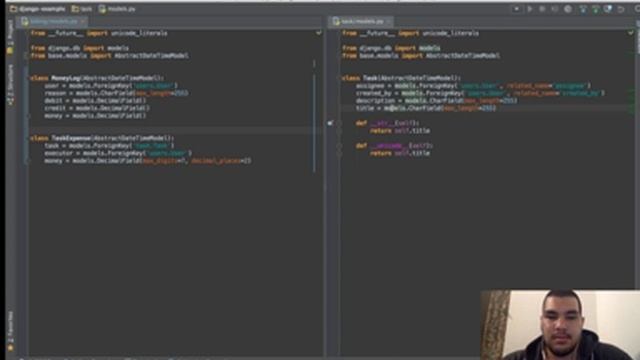Click the green inspection checkmark in right editor
This screenshot has width=640, height=360.
pyautogui.click(x=631, y=33)
